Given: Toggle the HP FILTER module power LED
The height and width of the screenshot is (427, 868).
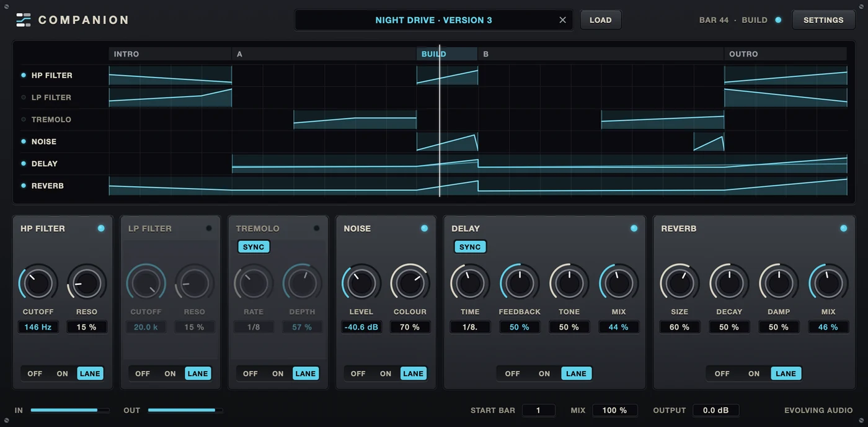Looking at the screenshot, I should pyautogui.click(x=101, y=228).
